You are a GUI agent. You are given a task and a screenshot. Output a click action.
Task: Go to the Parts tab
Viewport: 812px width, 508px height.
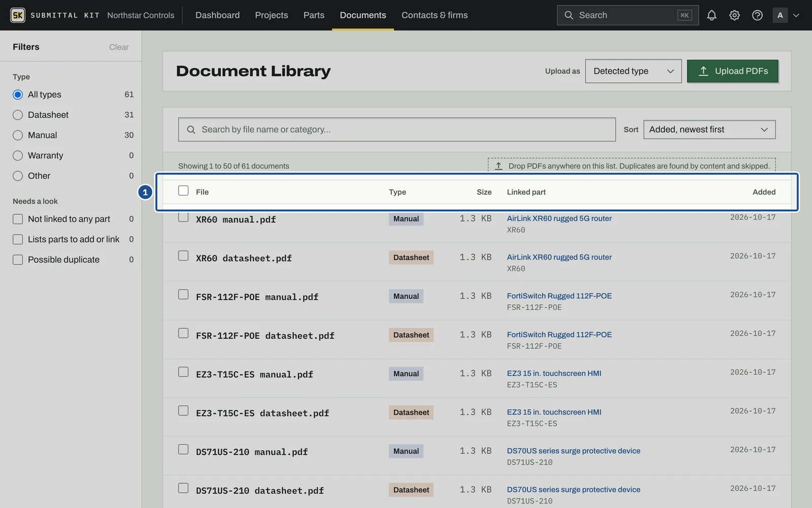(314, 15)
